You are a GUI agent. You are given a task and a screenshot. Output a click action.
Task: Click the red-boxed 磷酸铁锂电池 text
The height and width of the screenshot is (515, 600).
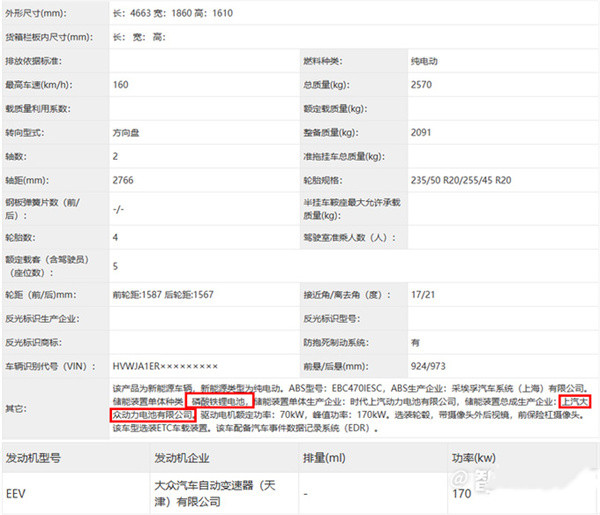click(x=216, y=401)
